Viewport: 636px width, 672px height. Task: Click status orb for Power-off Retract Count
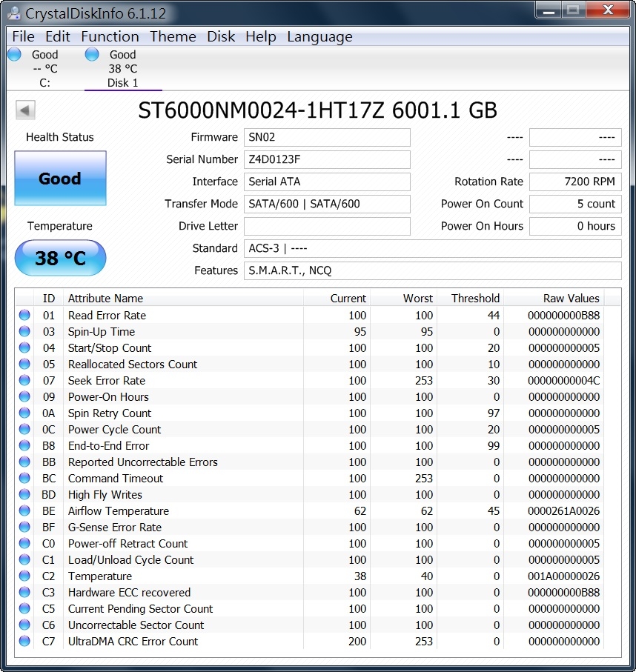coord(24,543)
